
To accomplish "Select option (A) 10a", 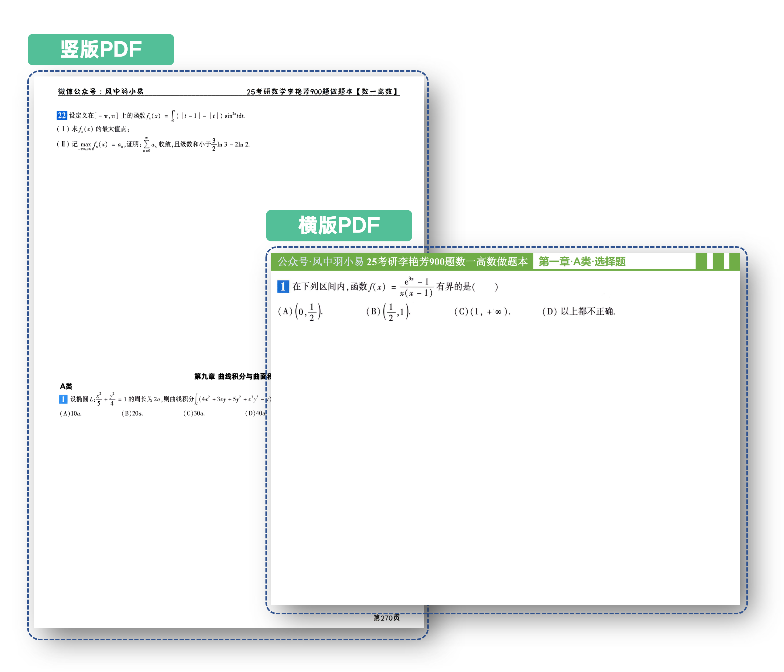I will pyautogui.click(x=71, y=413).
